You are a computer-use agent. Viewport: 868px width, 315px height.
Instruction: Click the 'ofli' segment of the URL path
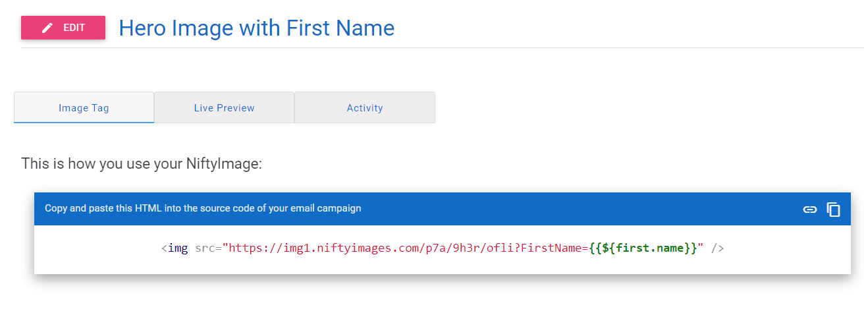click(502, 248)
